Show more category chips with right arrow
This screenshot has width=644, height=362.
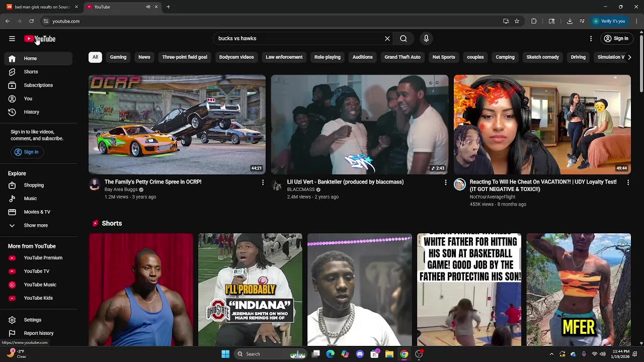tap(629, 57)
